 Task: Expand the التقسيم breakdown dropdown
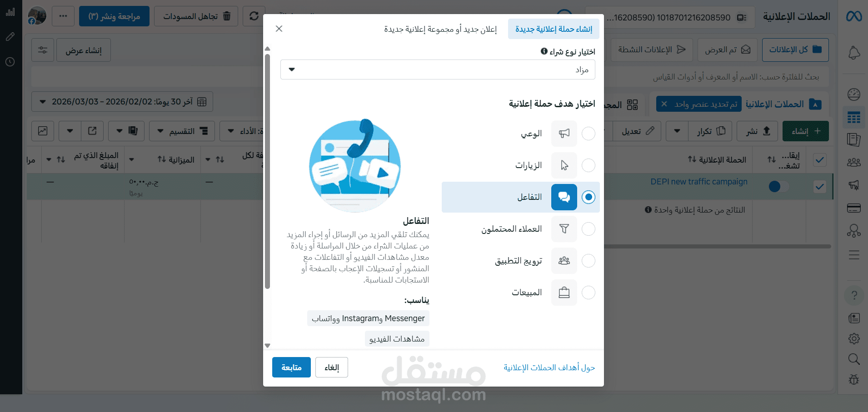click(x=182, y=131)
